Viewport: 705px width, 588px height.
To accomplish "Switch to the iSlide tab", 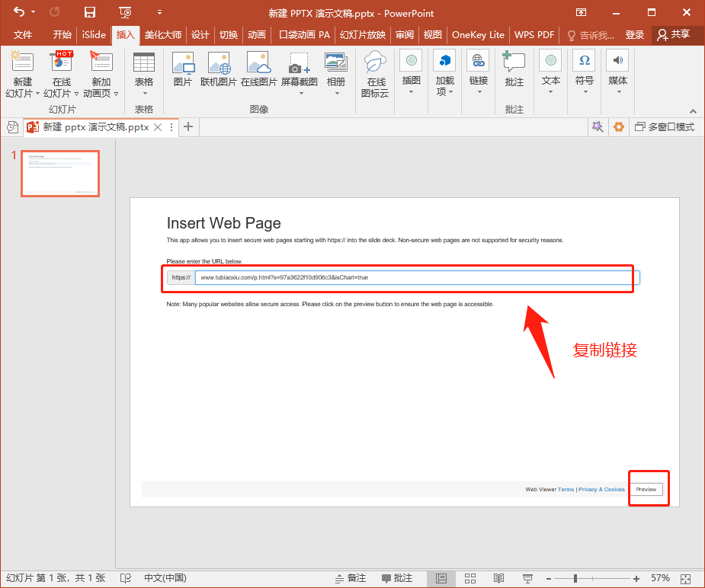I will [94, 34].
